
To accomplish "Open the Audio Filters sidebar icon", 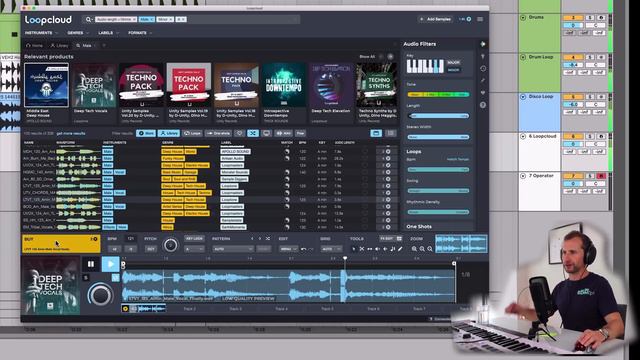I will [483, 44].
